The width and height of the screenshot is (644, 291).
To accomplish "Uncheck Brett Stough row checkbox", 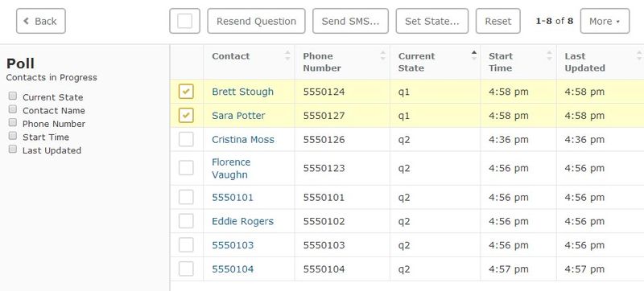I will [186, 92].
